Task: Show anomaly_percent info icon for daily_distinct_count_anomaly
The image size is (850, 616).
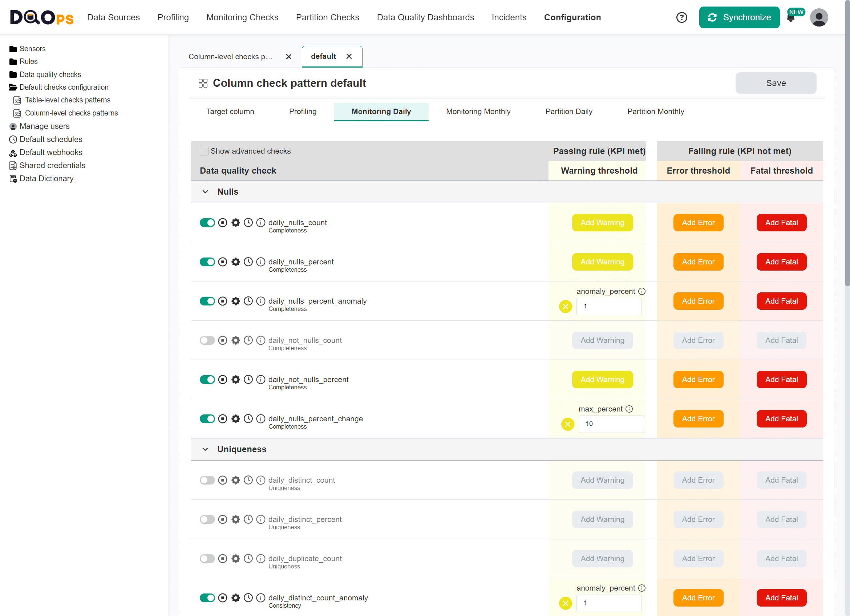Action: 642,588
